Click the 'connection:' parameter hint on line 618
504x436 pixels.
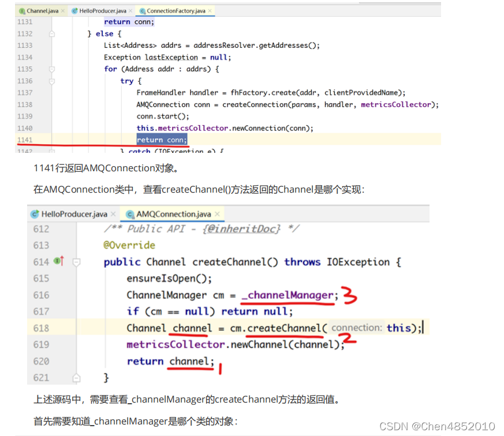tap(357, 328)
